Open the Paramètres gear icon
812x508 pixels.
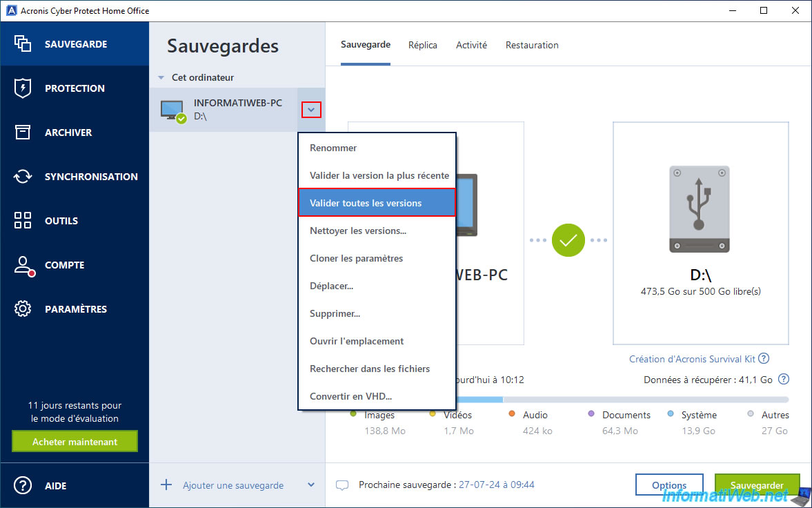click(x=23, y=309)
